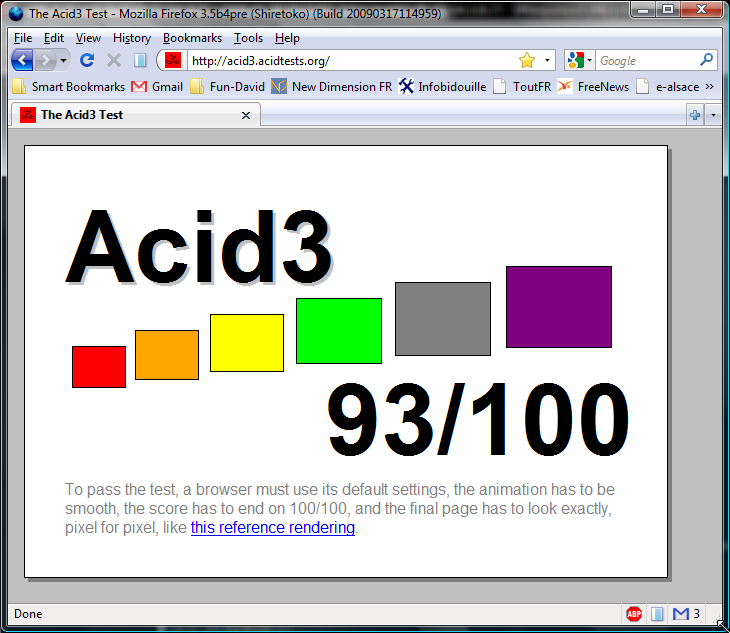Follow the "this reference rendering" link

pos(272,527)
